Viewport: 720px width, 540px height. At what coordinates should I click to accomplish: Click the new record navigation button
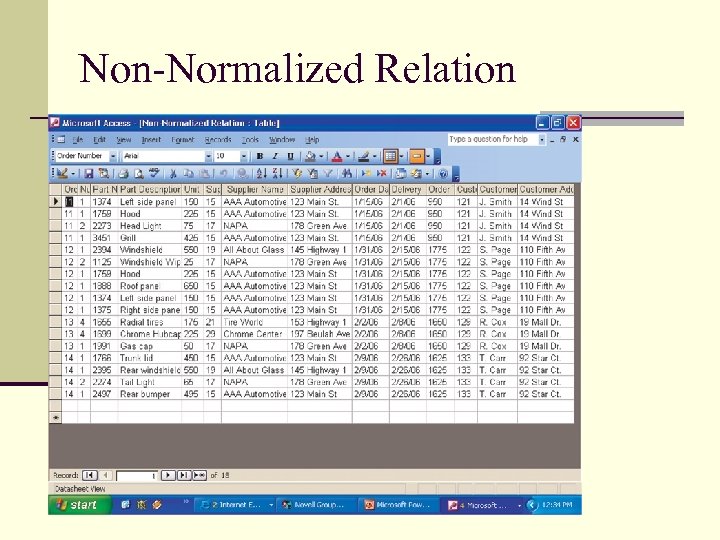tap(199, 475)
